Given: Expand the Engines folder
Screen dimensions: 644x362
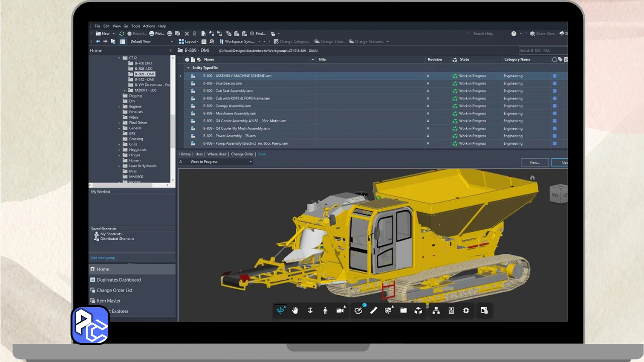Looking at the screenshot, I should (120, 107).
